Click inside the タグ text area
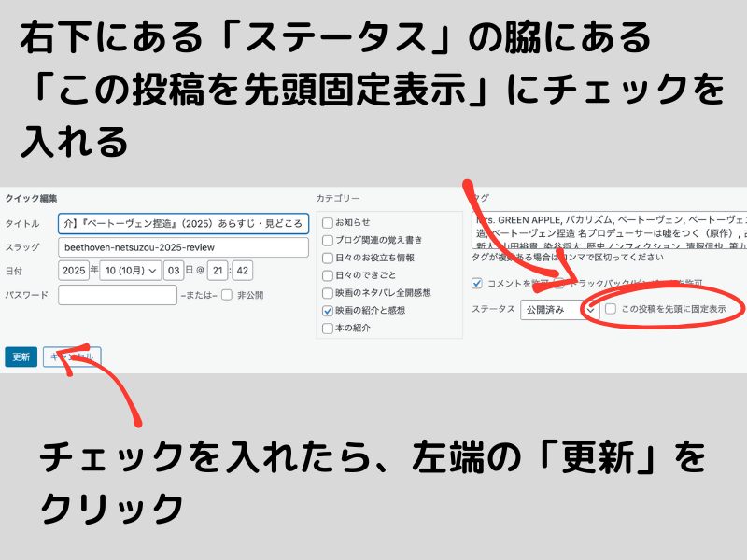This screenshot has height=560, width=747. click(607, 230)
